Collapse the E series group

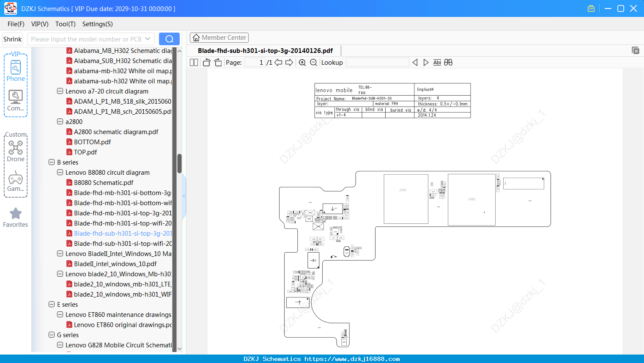[52, 305]
